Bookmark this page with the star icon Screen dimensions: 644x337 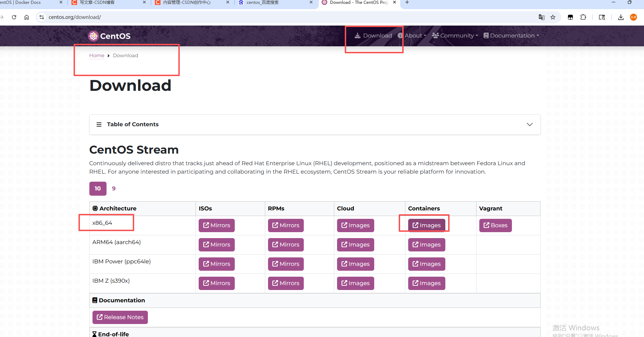coord(553,17)
